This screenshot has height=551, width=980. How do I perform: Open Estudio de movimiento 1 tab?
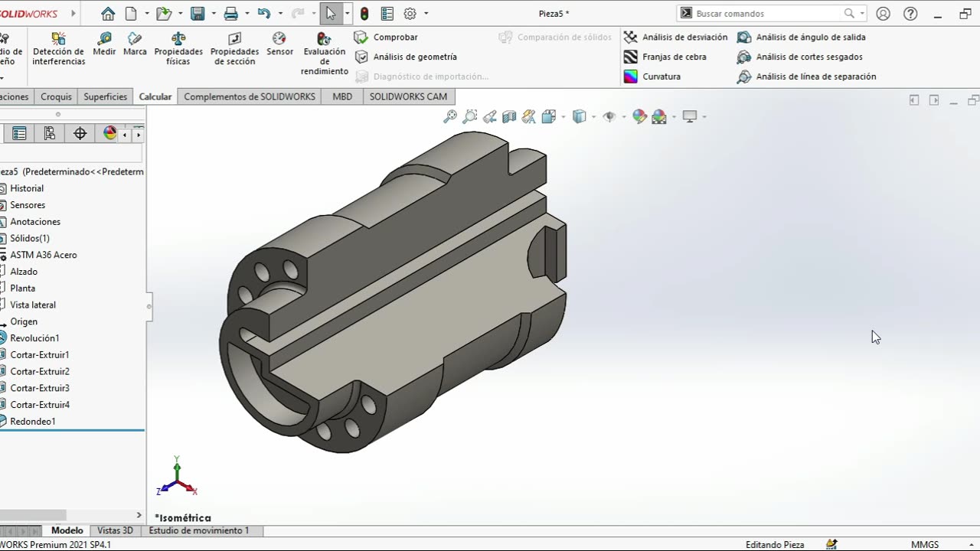point(199,530)
